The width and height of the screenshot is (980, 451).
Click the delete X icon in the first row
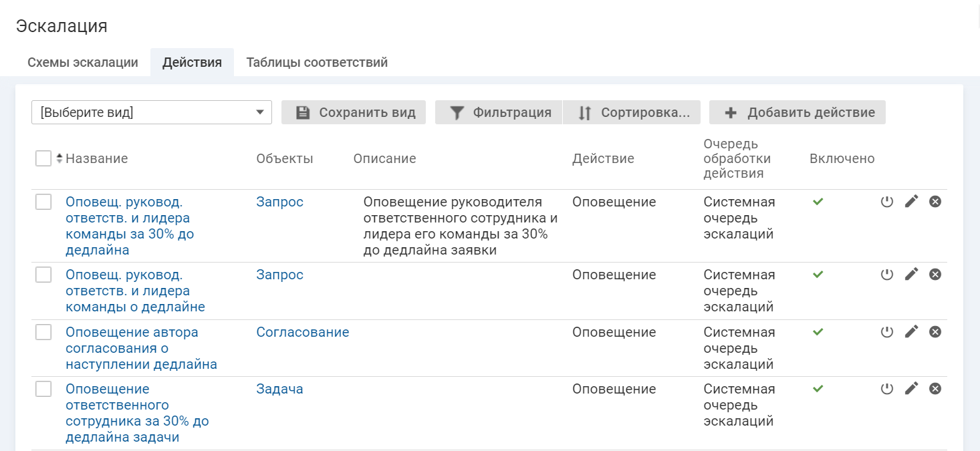click(935, 201)
